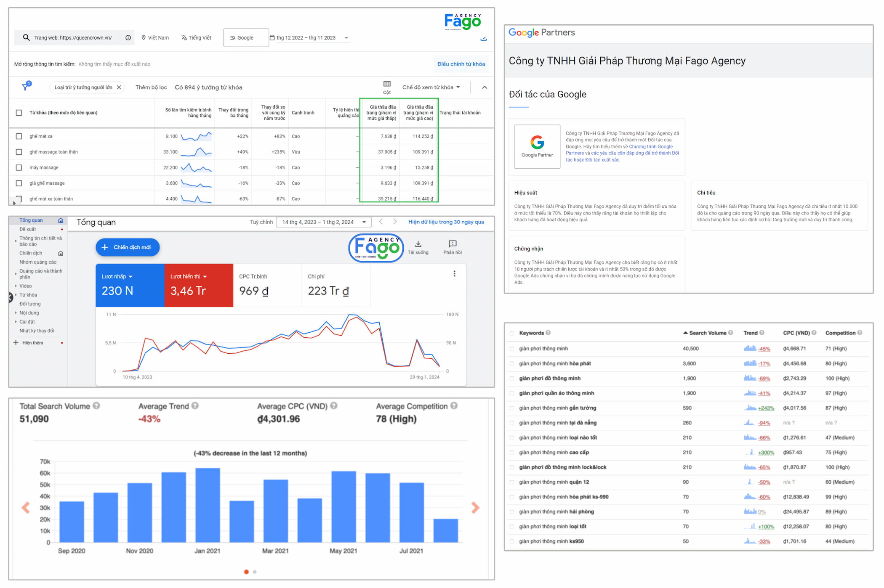Click the gray carousel pagination dot
This screenshot has width=884, height=588.
pos(255,572)
